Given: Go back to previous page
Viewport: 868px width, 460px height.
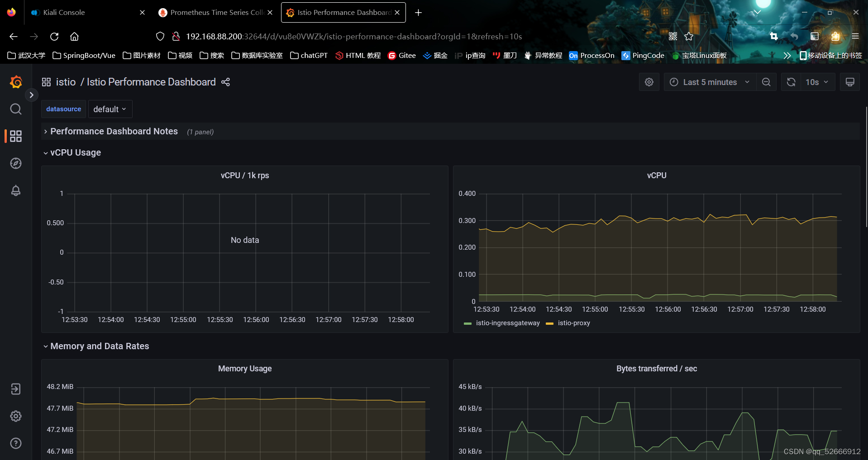Looking at the screenshot, I should [x=14, y=36].
